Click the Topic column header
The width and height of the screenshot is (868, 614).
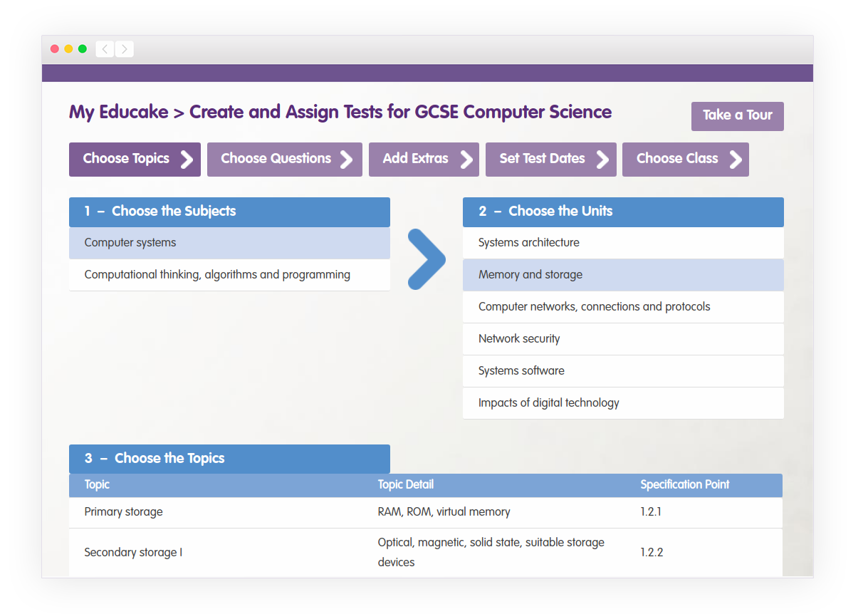(97, 485)
